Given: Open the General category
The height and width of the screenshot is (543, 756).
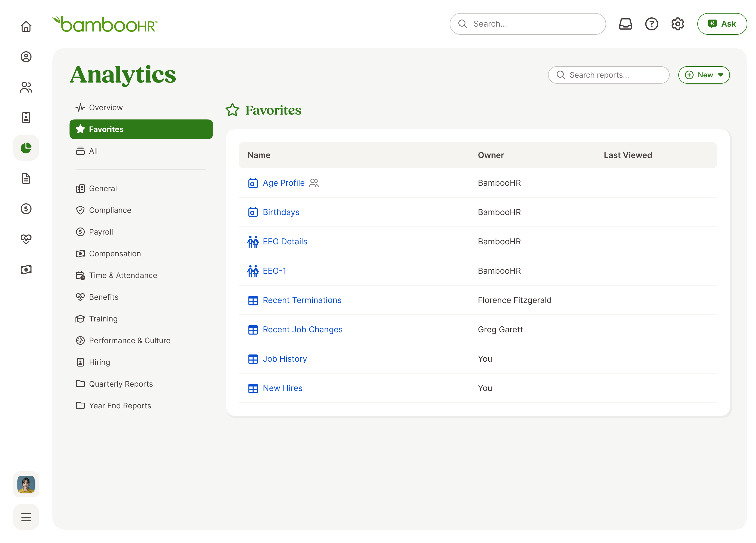Looking at the screenshot, I should pos(141,188).
